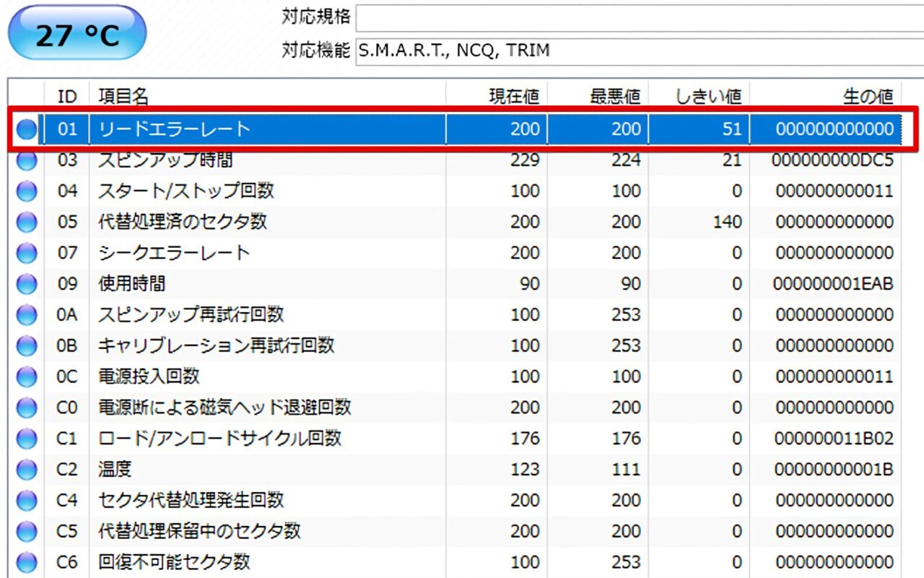Click the status circle for 電源投入回数
This screenshot has width=924, height=578.
point(27,377)
